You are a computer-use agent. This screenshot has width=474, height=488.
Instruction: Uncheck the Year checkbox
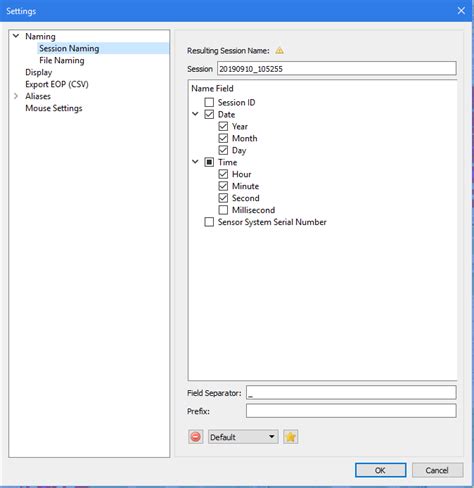tap(223, 126)
